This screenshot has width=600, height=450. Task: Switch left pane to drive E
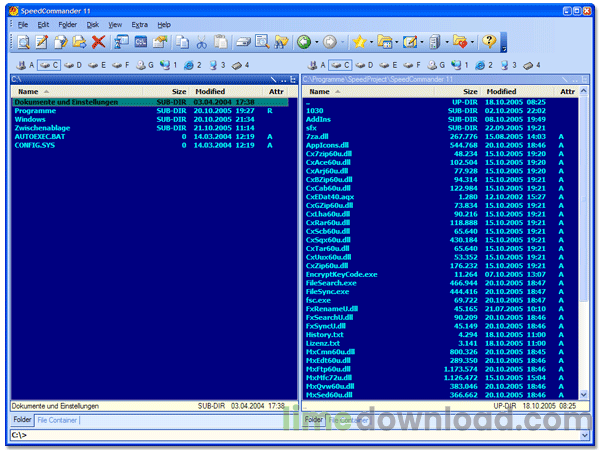pyautogui.click(x=97, y=65)
